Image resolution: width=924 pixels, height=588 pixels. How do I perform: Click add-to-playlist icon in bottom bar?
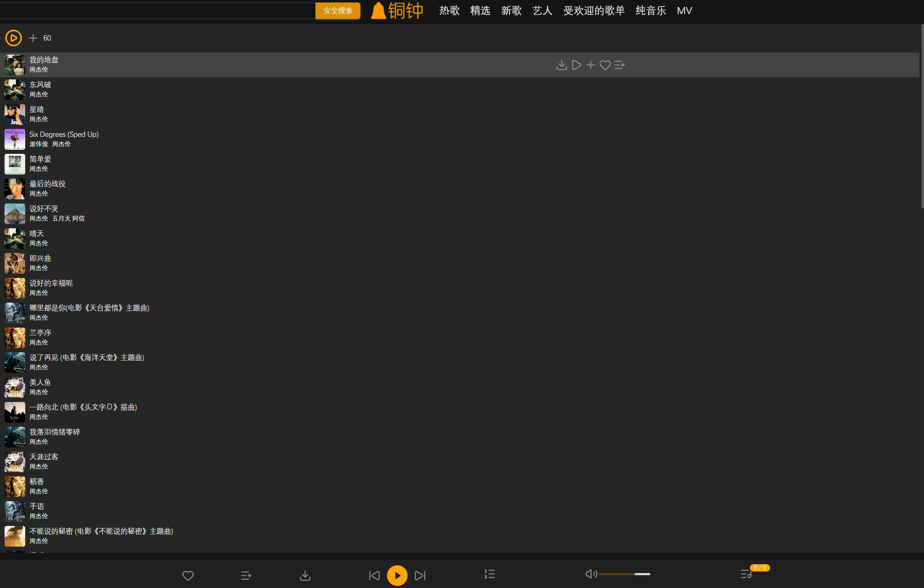coord(246,575)
